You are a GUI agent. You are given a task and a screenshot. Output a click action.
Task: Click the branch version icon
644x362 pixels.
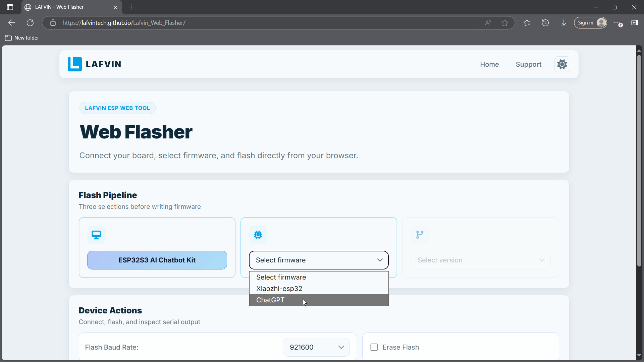(420, 235)
